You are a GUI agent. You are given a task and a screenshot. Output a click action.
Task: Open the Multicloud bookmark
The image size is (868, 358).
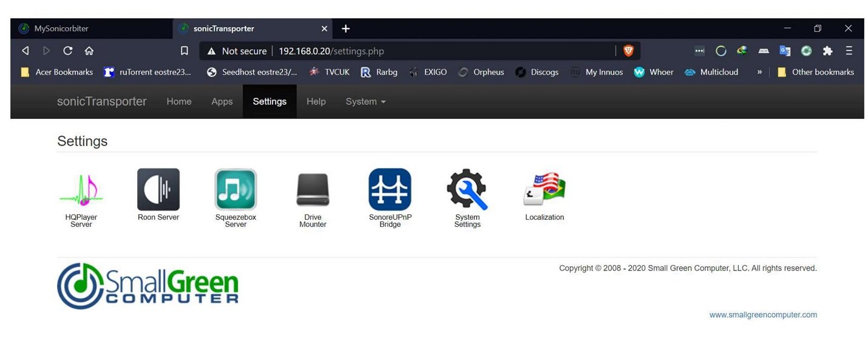pos(711,72)
